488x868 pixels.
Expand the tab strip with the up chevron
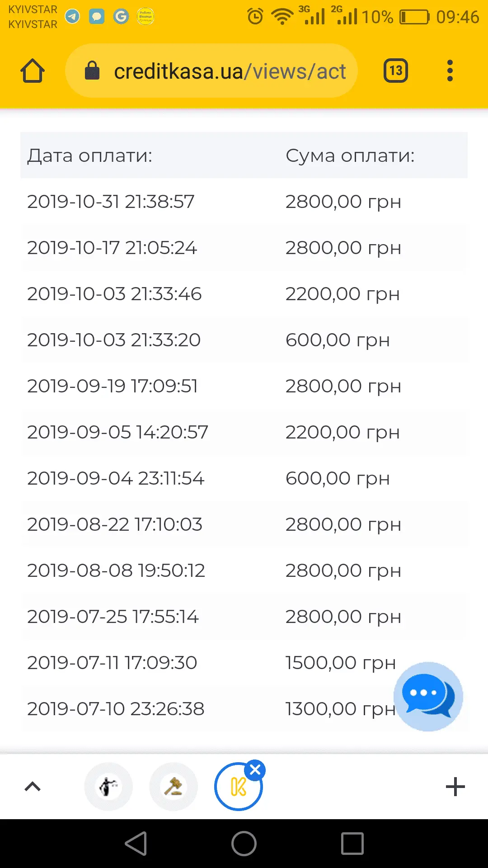pyautogui.click(x=33, y=787)
